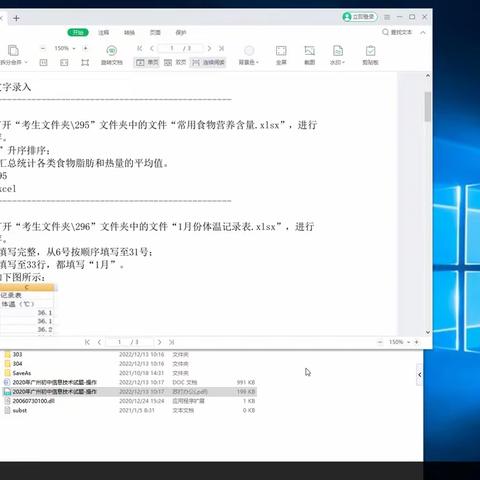The height and width of the screenshot is (480, 480).
Task: Click the document's vertical scrollbar thumb
Action: point(427,106)
